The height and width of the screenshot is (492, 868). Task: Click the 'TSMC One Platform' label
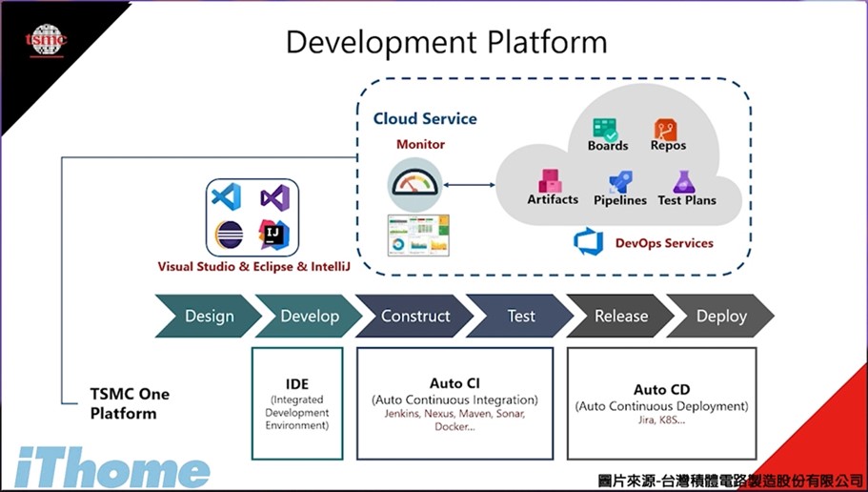(131, 403)
